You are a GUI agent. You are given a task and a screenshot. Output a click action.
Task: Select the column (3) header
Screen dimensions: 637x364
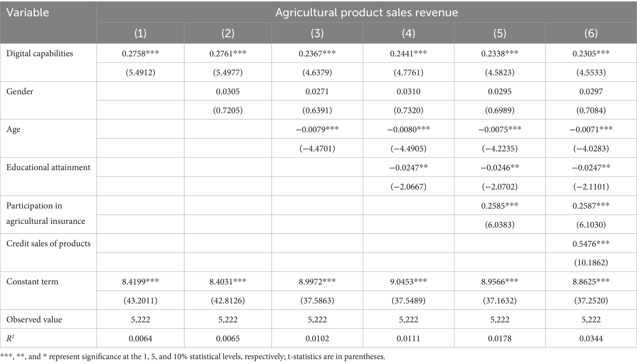pos(317,33)
